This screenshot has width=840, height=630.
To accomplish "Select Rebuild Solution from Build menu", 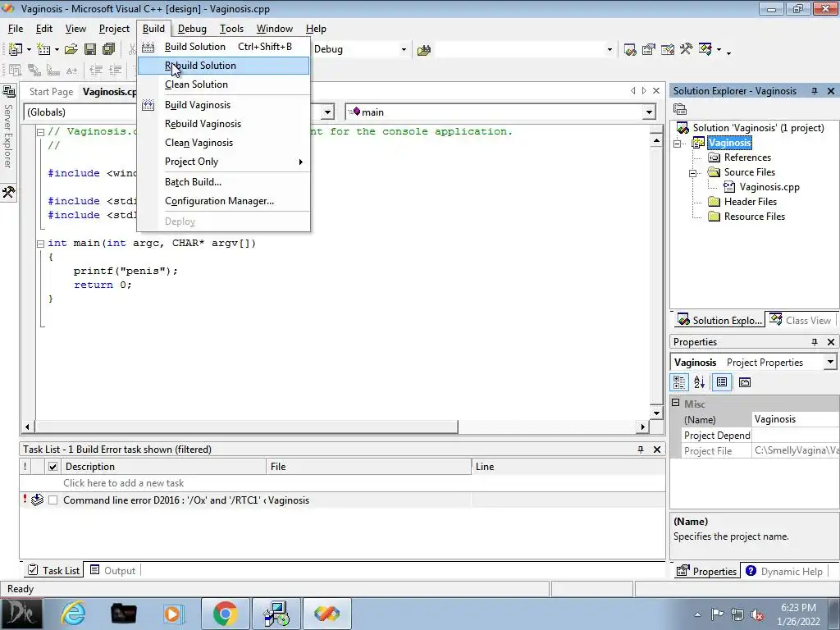I will 223,66.
